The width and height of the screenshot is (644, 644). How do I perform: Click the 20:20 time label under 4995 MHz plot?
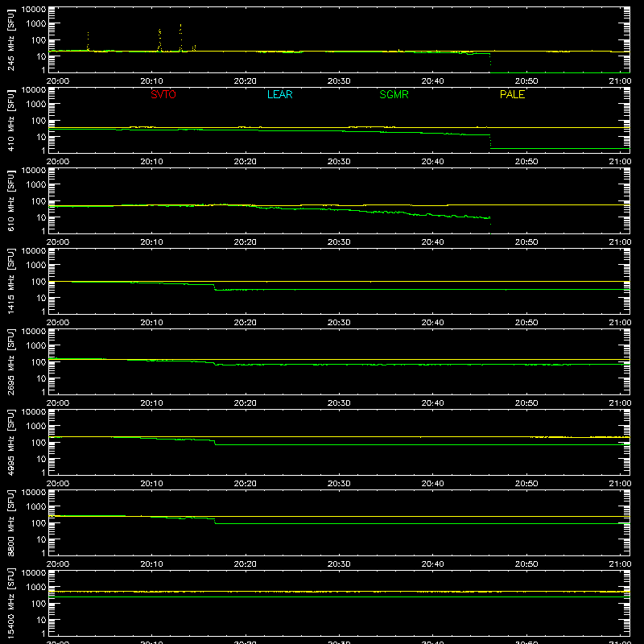tap(246, 484)
